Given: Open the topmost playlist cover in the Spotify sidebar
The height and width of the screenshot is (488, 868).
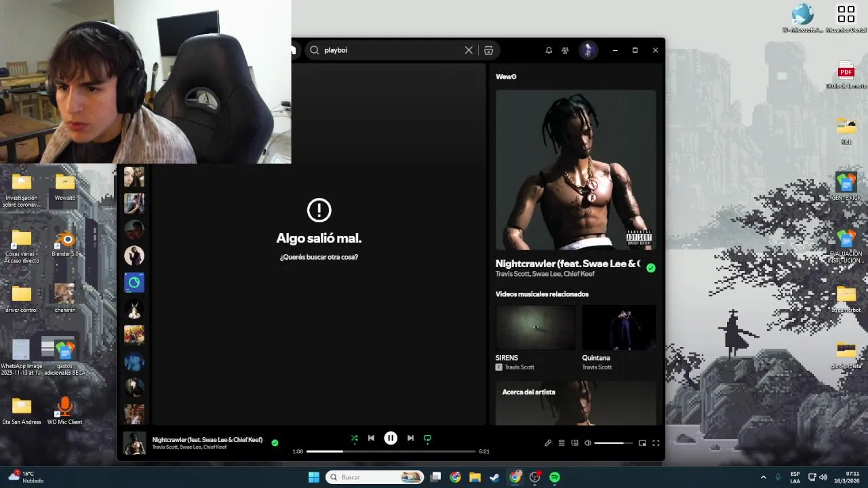Looking at the screenshot, I should pyautogui.click(x=134, y=177).
